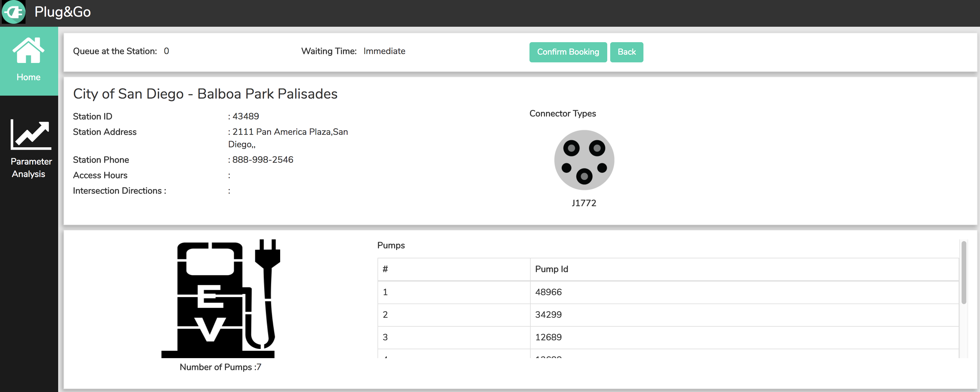Click the pumps table scrollbar
This screenshot has width=980, height=392.
coord(963,273)
